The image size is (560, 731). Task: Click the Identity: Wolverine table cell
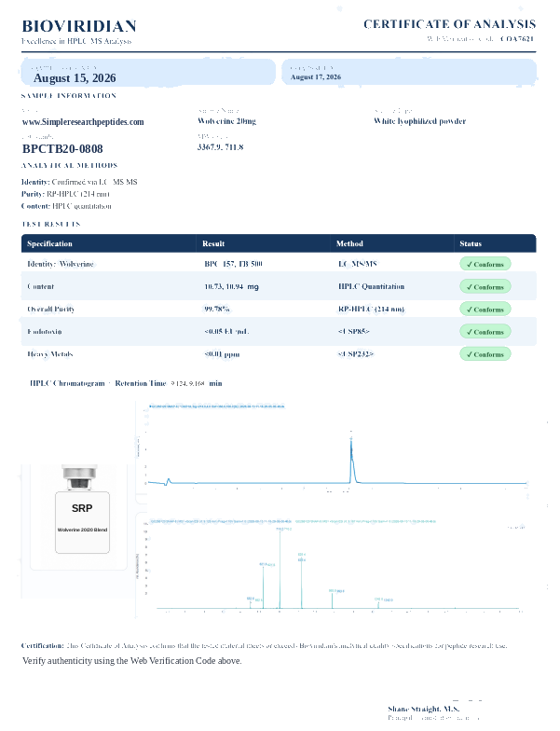point(60,264)
